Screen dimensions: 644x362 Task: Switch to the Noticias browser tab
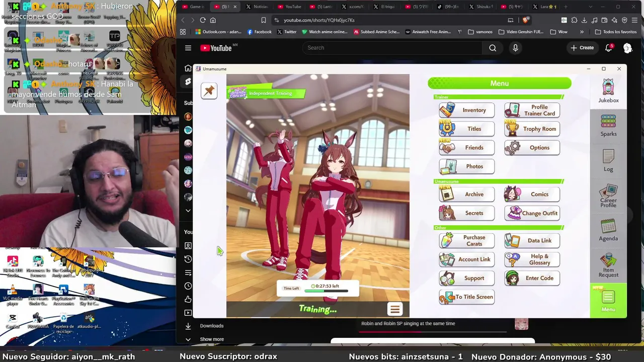pyautogui.click(x=257, y=7)
